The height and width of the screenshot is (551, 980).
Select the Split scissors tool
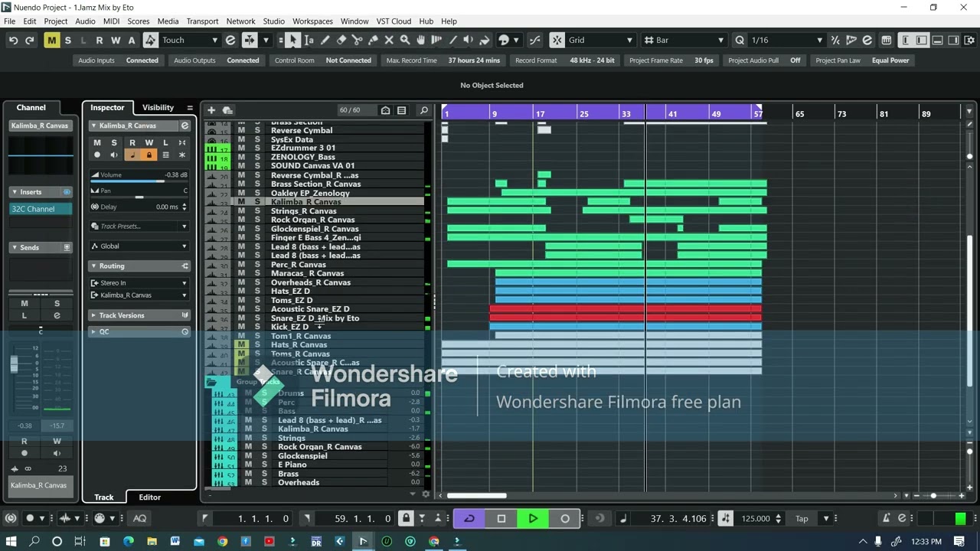(x=357, y=41)
